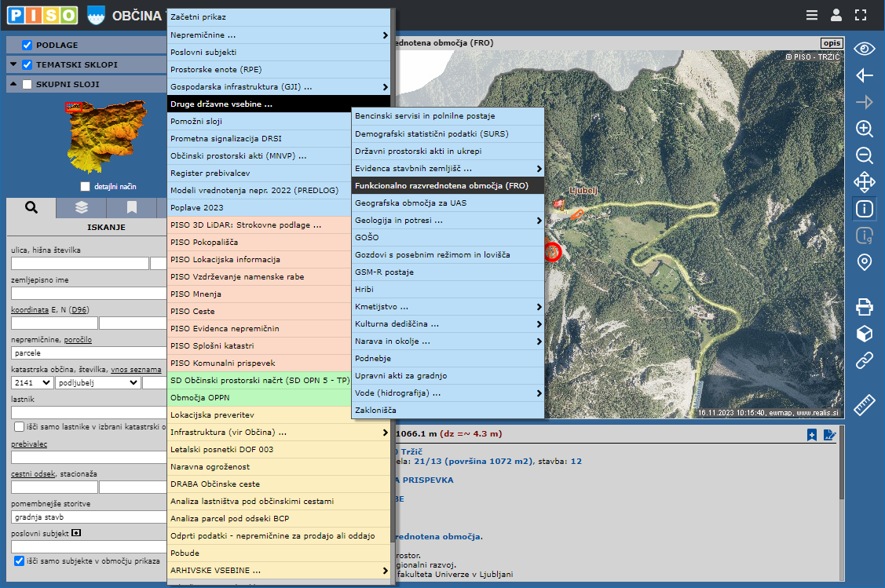Click the zoom out magnifier icon

click(865, 155)
